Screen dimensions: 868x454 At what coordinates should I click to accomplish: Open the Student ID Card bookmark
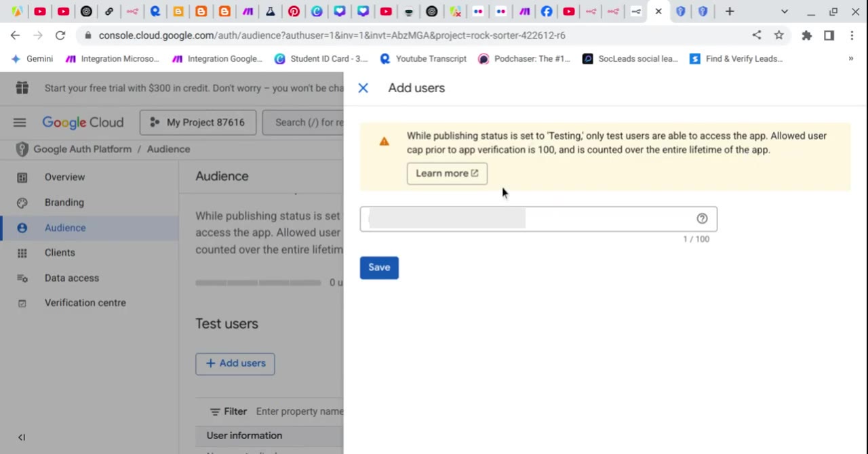click(321, 59)
